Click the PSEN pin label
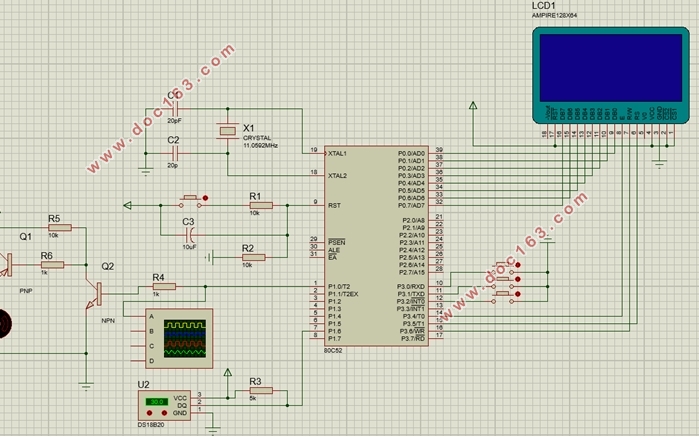699x437 pixels. (337, 243)
